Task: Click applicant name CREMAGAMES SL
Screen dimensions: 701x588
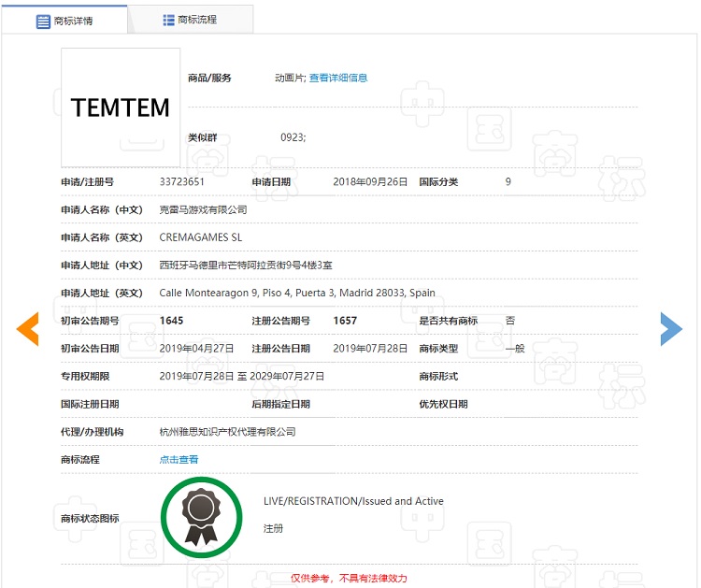Action: pyautogui.click(x=201, y=237)
